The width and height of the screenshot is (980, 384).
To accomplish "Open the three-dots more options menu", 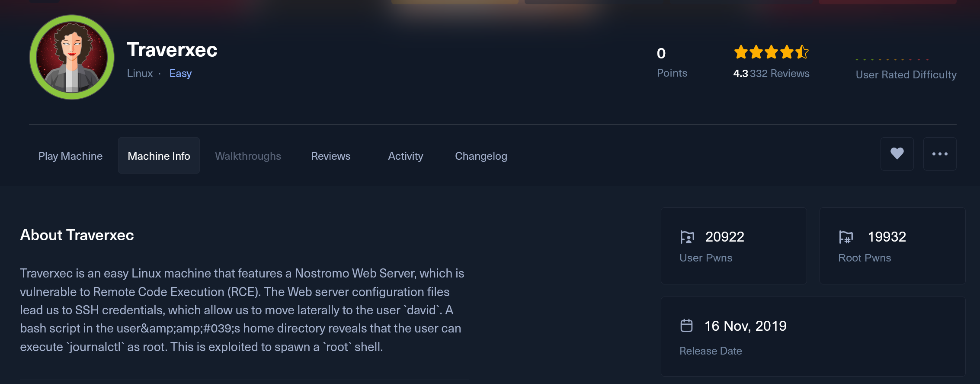I will point(940,154).
